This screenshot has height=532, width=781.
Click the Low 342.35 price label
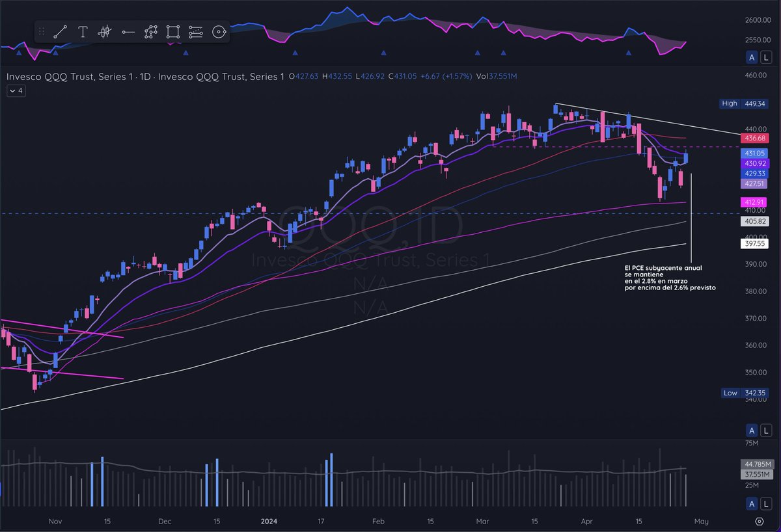click(746, 393)
